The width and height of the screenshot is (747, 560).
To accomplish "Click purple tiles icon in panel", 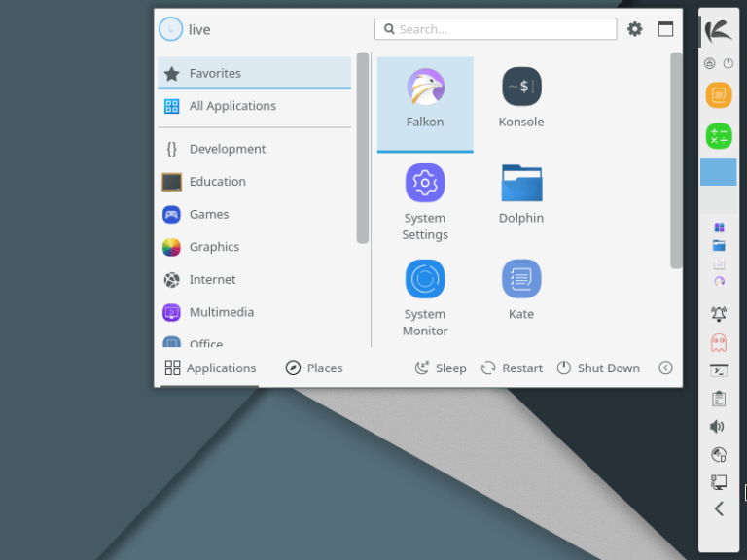I will point(719,227).
